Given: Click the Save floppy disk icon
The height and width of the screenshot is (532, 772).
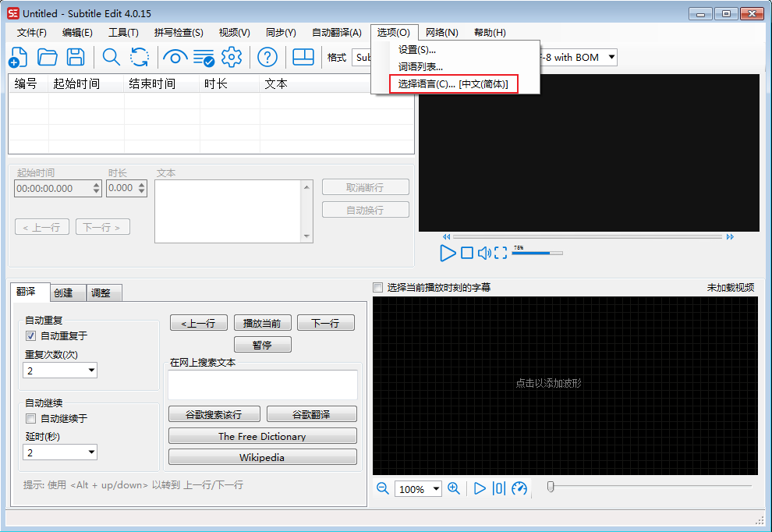Looking at the screenshot, I should 76,57.
